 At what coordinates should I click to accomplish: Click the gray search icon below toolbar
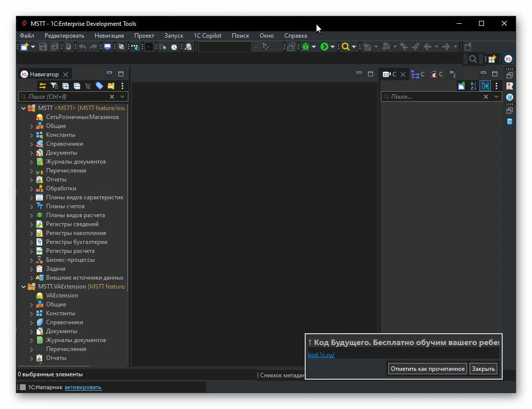[x=473, y=59]
